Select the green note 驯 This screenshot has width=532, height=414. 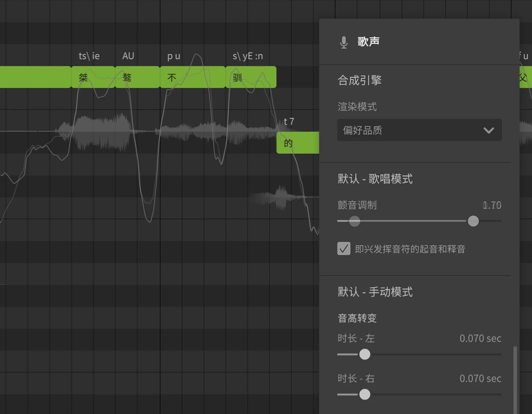[x=251, y=77]
